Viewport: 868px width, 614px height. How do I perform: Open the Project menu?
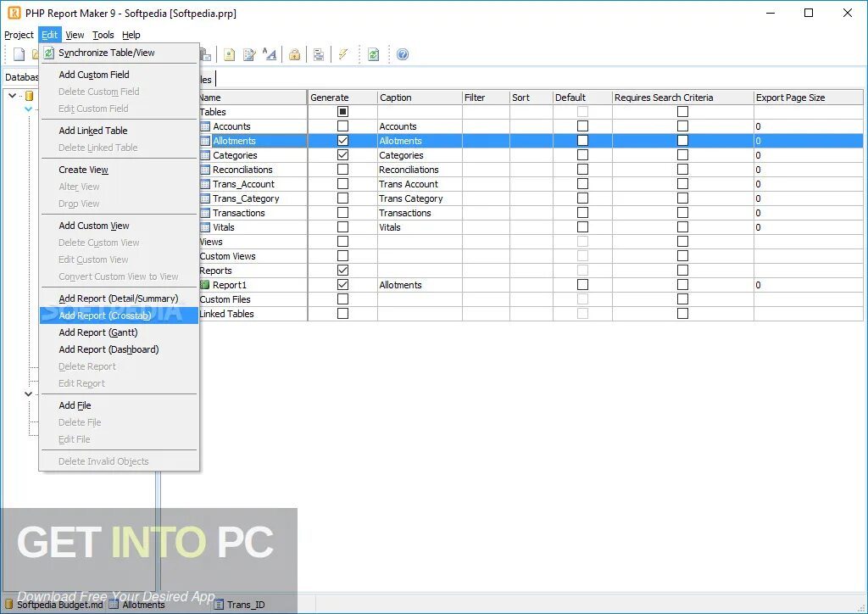(19, 35)
